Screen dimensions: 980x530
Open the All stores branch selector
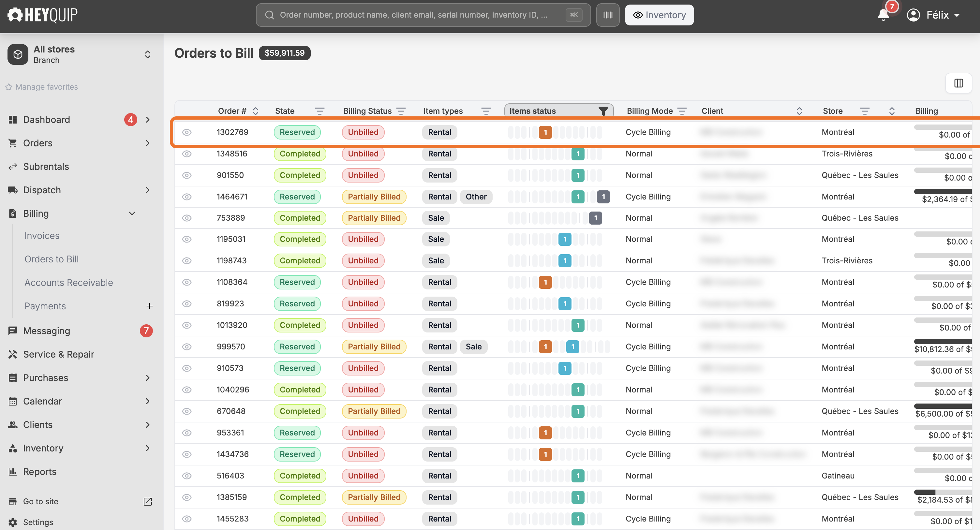(80, 54)
